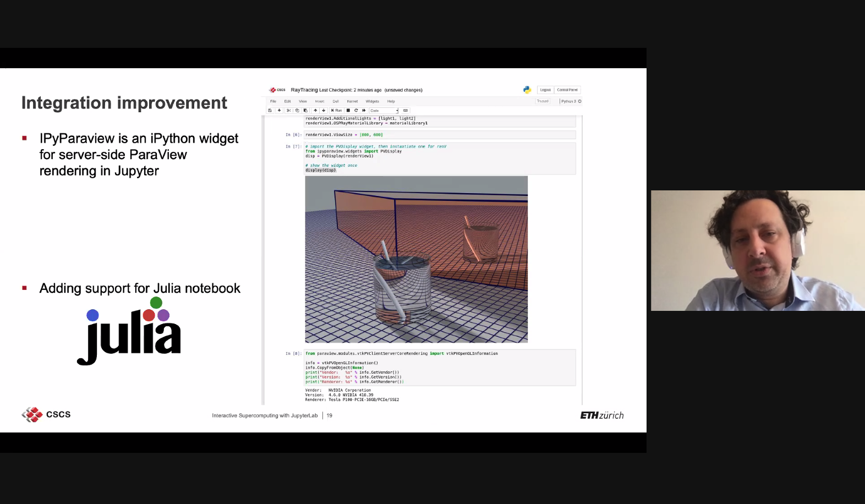Run the current cell

[x=336, y=111]
